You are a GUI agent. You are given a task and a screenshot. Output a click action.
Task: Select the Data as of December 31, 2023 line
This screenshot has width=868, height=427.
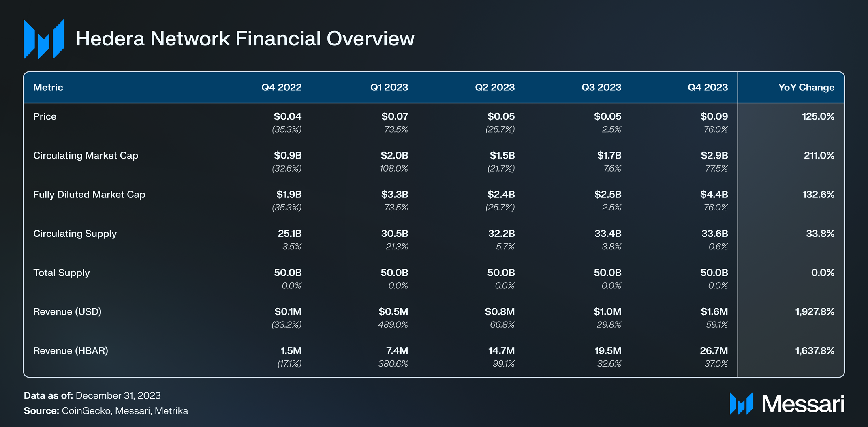coord(92,396)
